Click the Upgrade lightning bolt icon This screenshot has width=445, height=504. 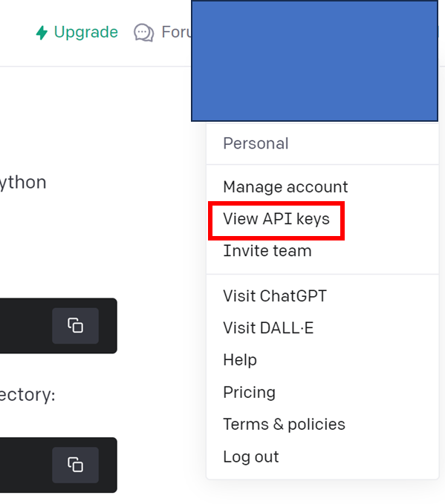point(42,33)
